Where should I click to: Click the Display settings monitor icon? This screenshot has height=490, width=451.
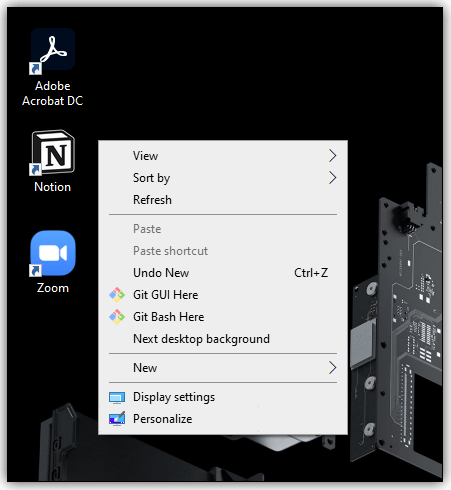[x=117, y=397]
